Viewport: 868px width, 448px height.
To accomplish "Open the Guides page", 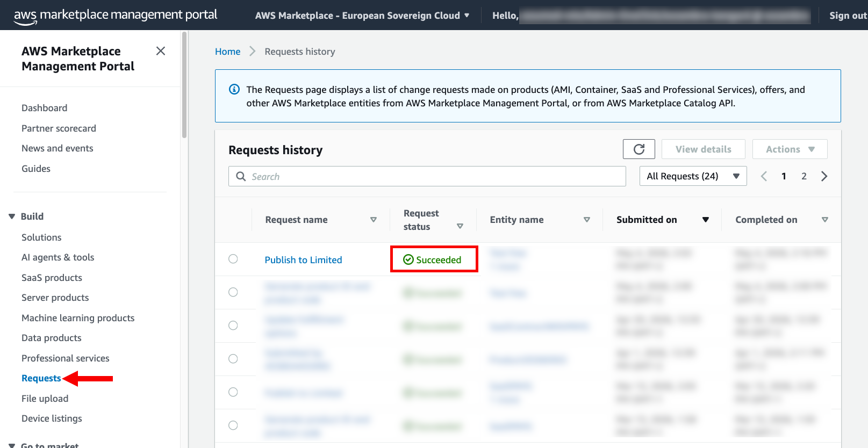I will pos(36,169).
